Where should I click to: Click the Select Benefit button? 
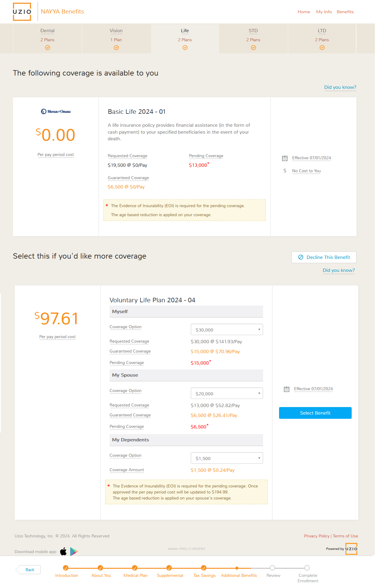[315, 413]
